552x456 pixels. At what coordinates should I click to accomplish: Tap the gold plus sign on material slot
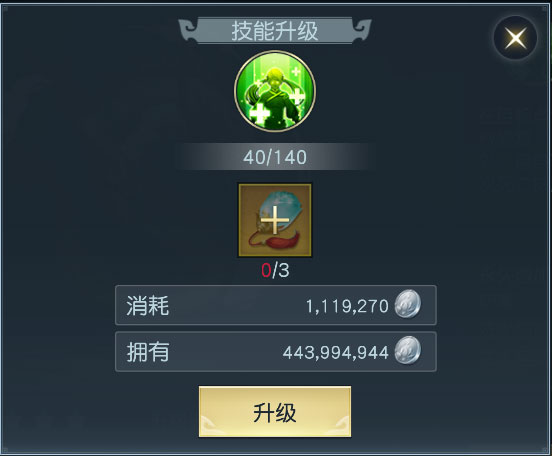275,220
